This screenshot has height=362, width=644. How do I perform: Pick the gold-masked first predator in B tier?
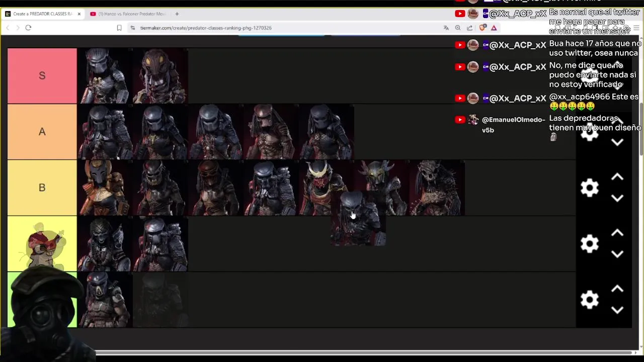[x=105, y=188]
